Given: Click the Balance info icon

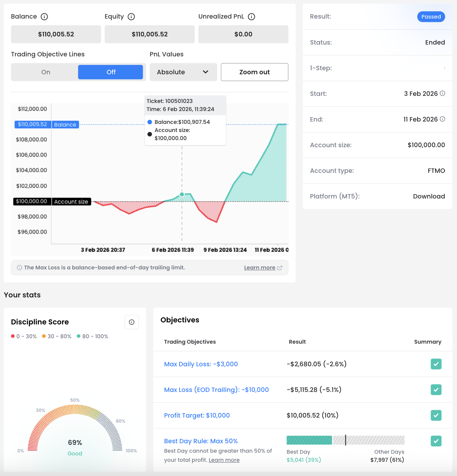Looking at the screenshot, I should (x=44, y=17).
